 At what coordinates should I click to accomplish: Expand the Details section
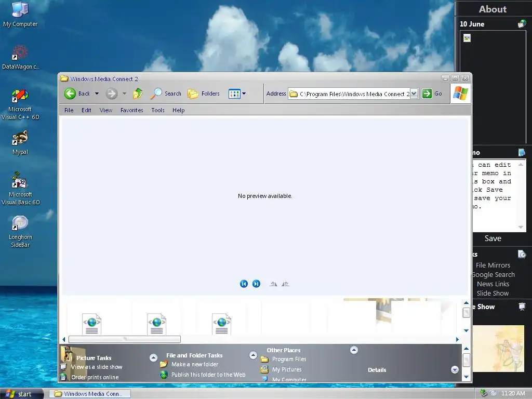click(455, 369)
